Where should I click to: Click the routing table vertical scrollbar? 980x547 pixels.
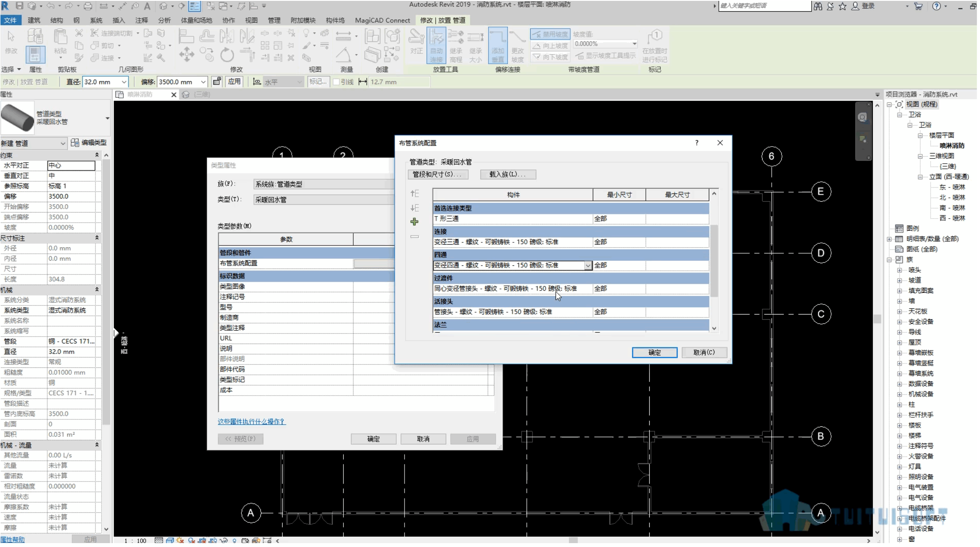(x=714, y=260)
